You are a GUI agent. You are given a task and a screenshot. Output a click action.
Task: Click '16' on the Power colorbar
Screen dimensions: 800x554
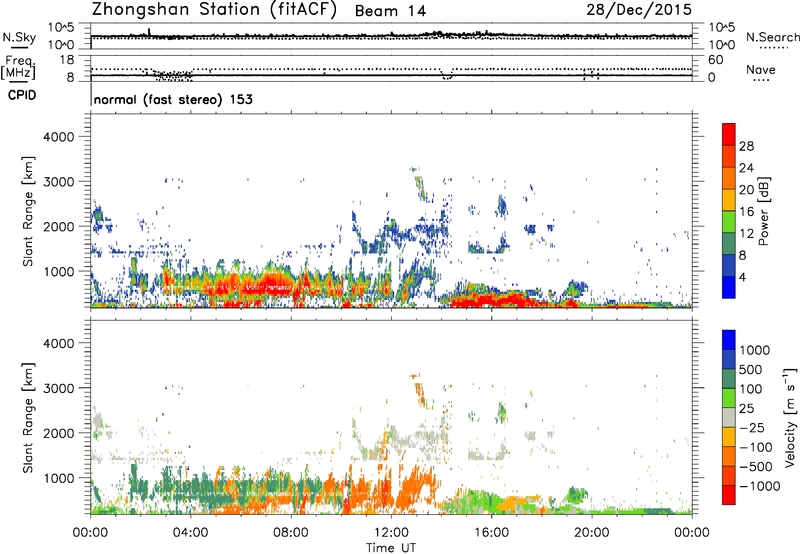[746, 212]
